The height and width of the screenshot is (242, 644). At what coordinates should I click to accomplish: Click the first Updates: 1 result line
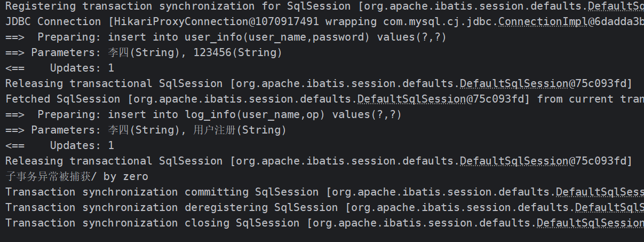82,68
